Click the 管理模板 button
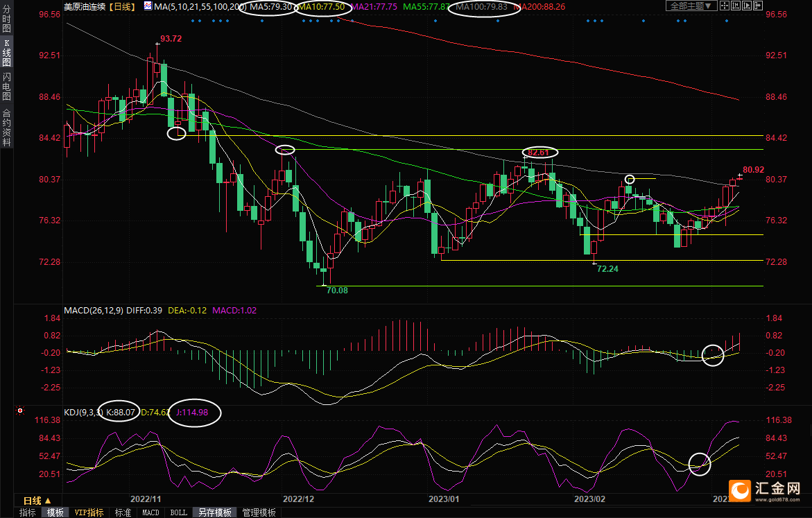The image size is (812, 518). click(x=259, y=512)
